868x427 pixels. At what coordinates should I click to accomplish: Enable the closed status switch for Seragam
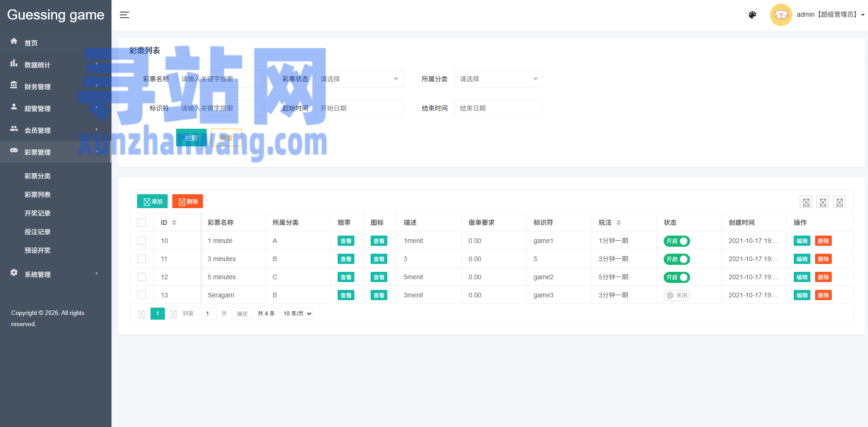tap(677, 296)
